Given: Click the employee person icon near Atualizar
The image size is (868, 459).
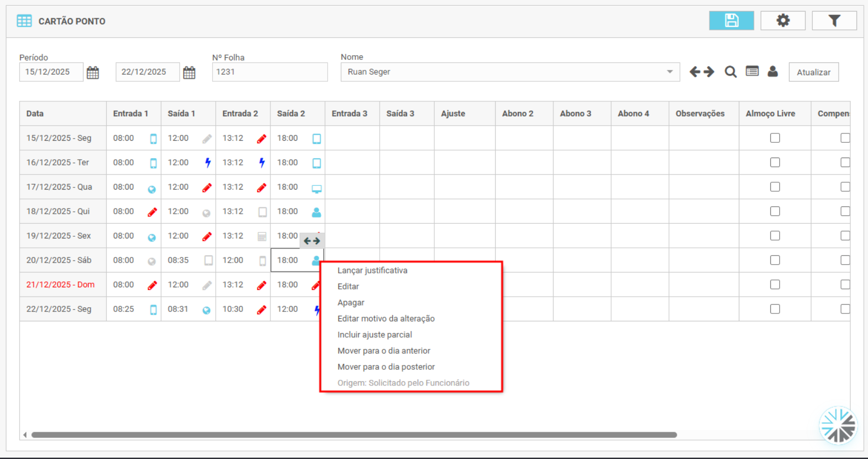Looking at the screenshot, I should click(x=772, y=71).
